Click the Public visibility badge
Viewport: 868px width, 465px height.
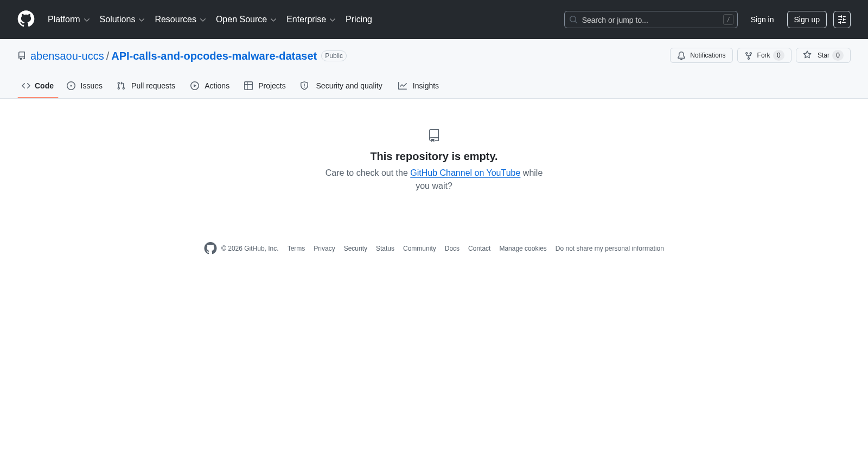334,56
